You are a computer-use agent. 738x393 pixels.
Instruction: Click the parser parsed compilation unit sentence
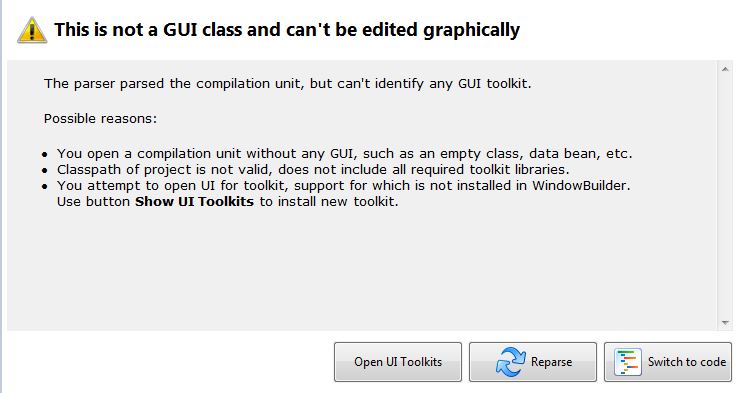[x=288, y=84]
